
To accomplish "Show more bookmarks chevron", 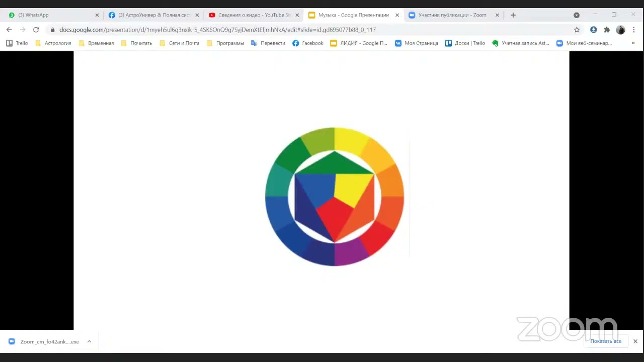I will tap(633, 43).
